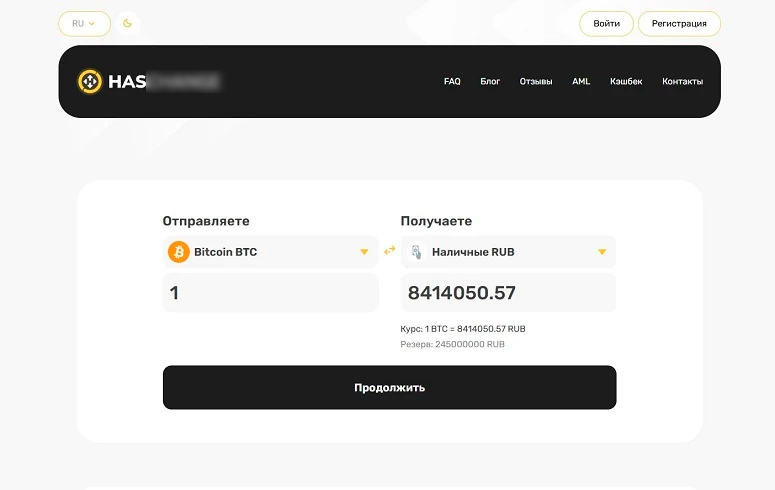The width and height of the screenshot is (775, 490).
Task: Open the FAQ menu item
Action: pos(452,82)
